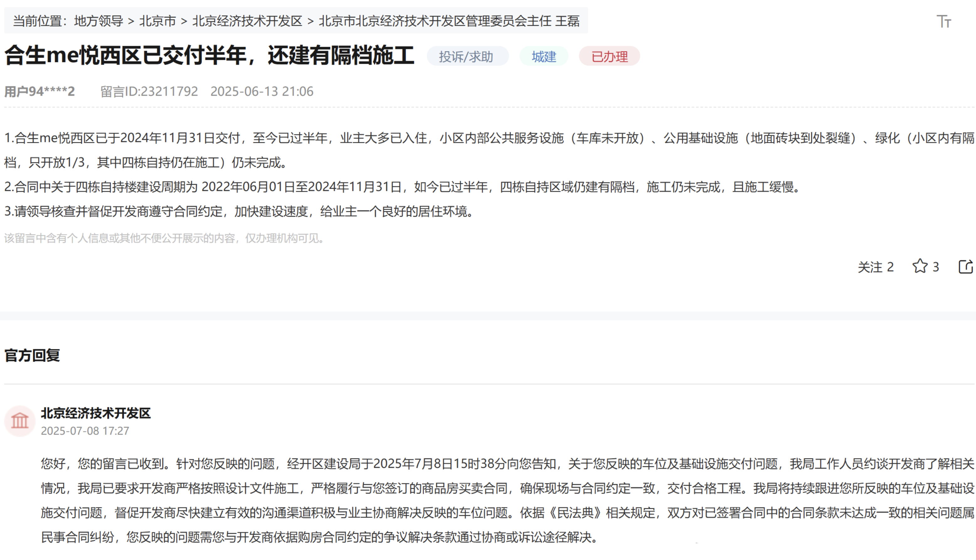Open 北京经济技术开发区 breadcrumb link

(x=247, y=21)
